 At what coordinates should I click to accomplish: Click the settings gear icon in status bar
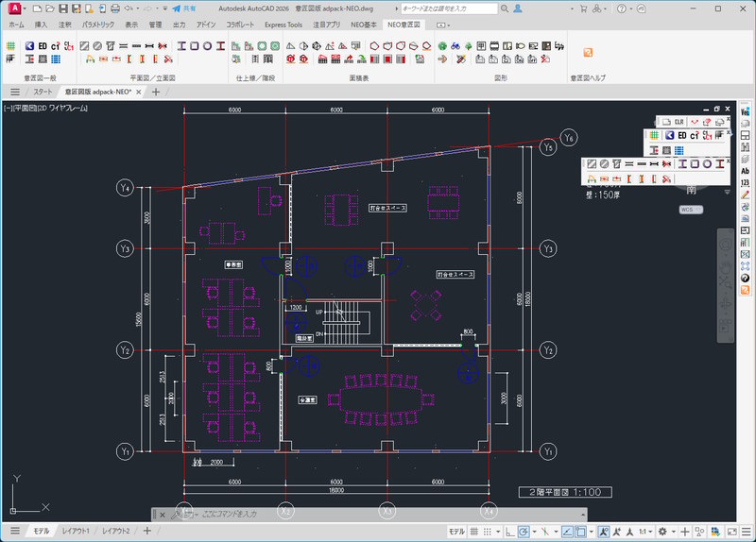click(x=661, y=532)
